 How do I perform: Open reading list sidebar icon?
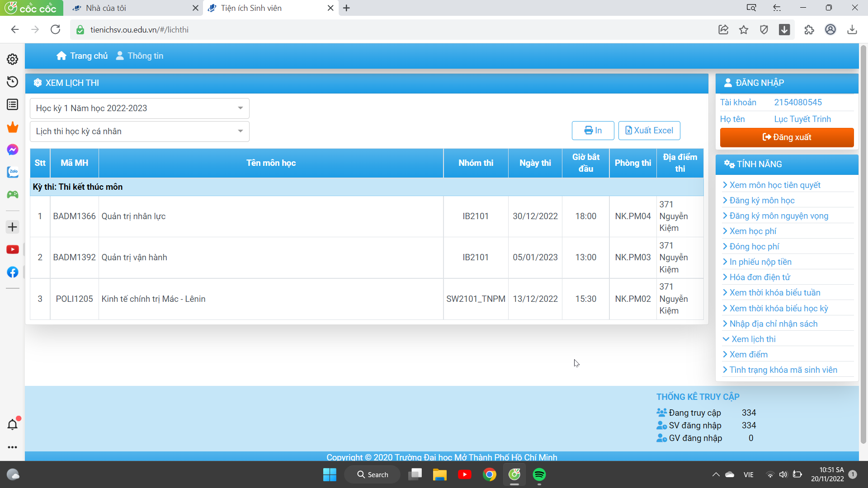(x=12, y=104)
